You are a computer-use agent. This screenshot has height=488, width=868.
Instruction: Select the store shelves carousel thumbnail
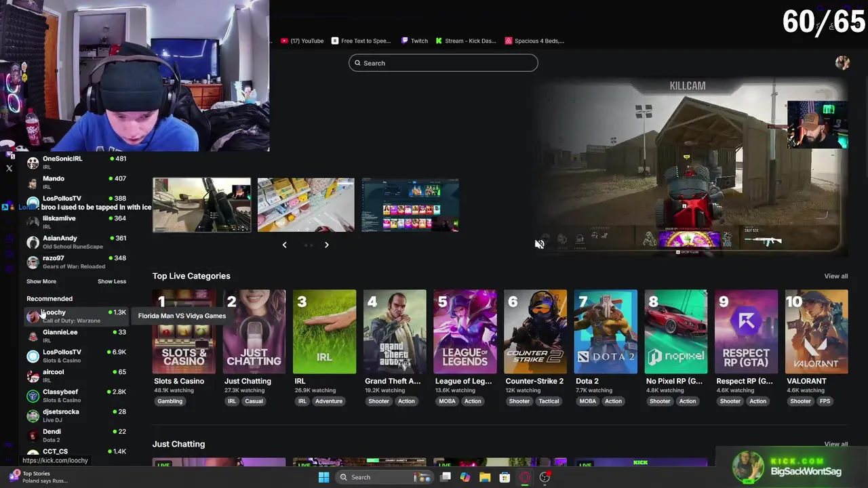click(306, 205)
